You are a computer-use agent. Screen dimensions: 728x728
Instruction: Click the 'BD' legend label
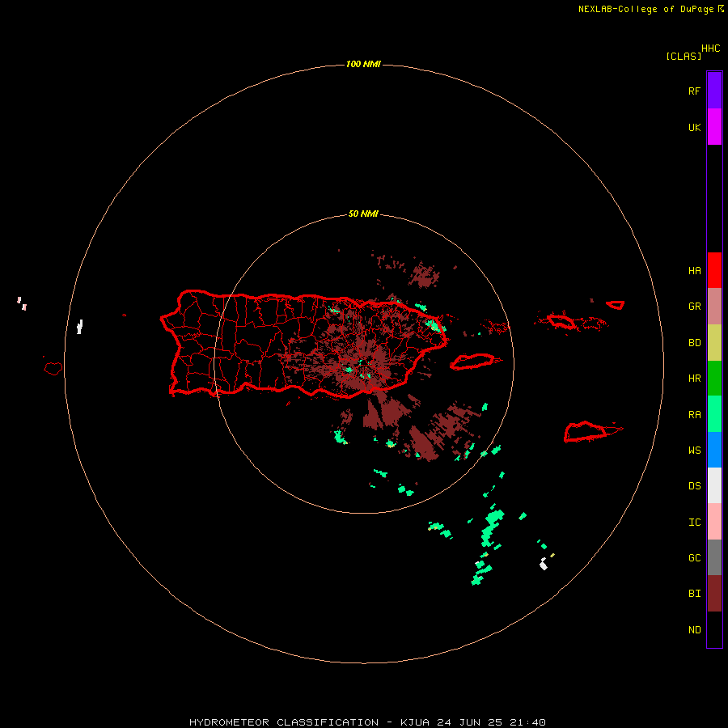694,343
